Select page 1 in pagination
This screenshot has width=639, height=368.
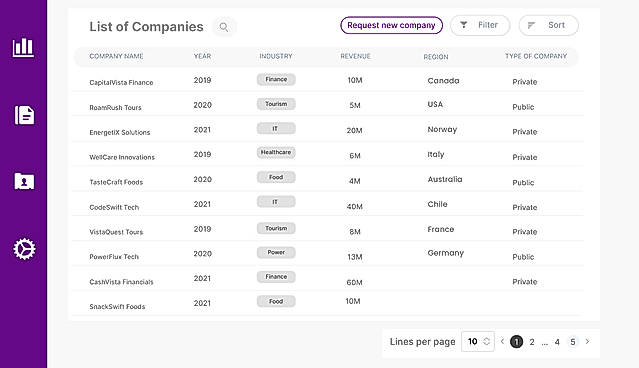[x=516, y=342]
